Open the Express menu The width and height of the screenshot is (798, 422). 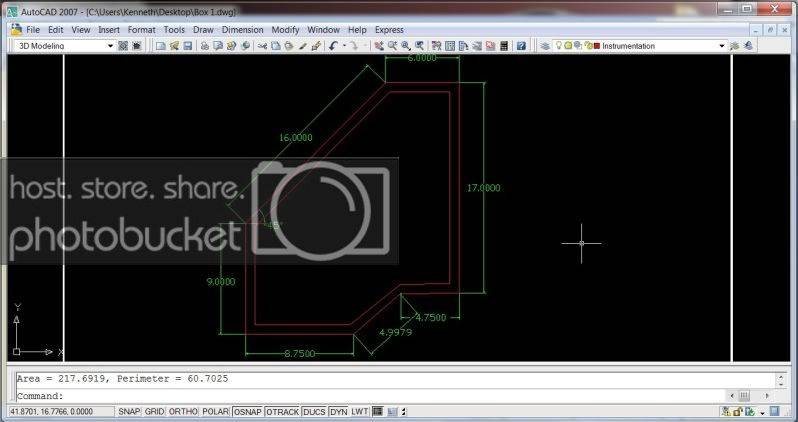tap(389, 30)
